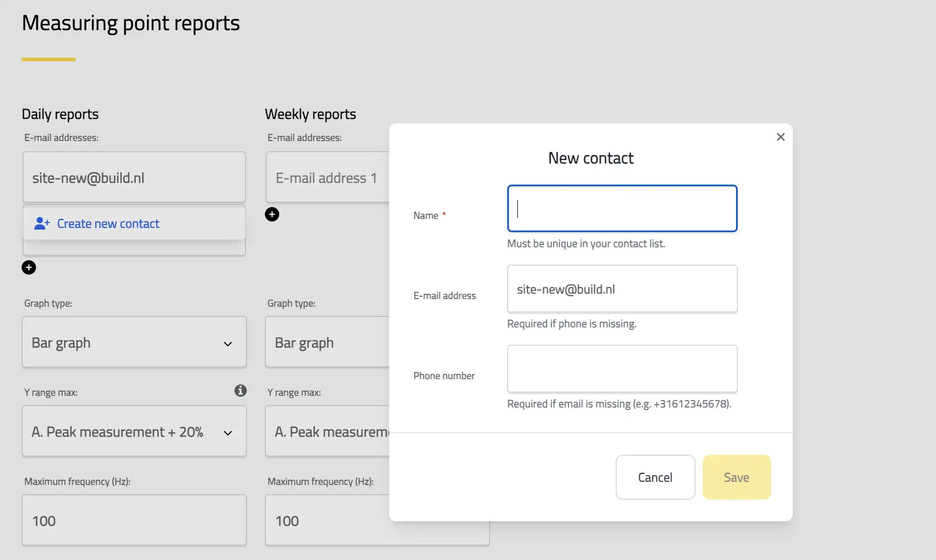Cancel the New contact dialog
This screenshot has width=936, height=560.
point(655,477)
